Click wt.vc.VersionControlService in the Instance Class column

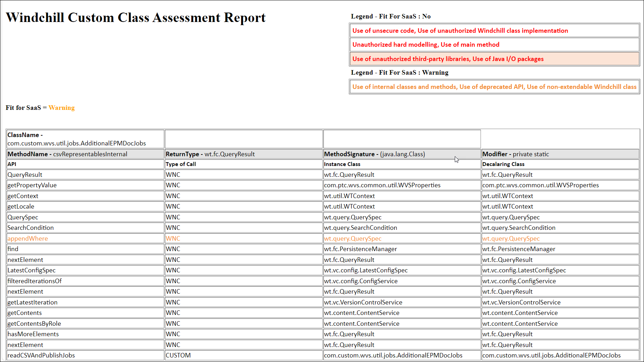402,302
